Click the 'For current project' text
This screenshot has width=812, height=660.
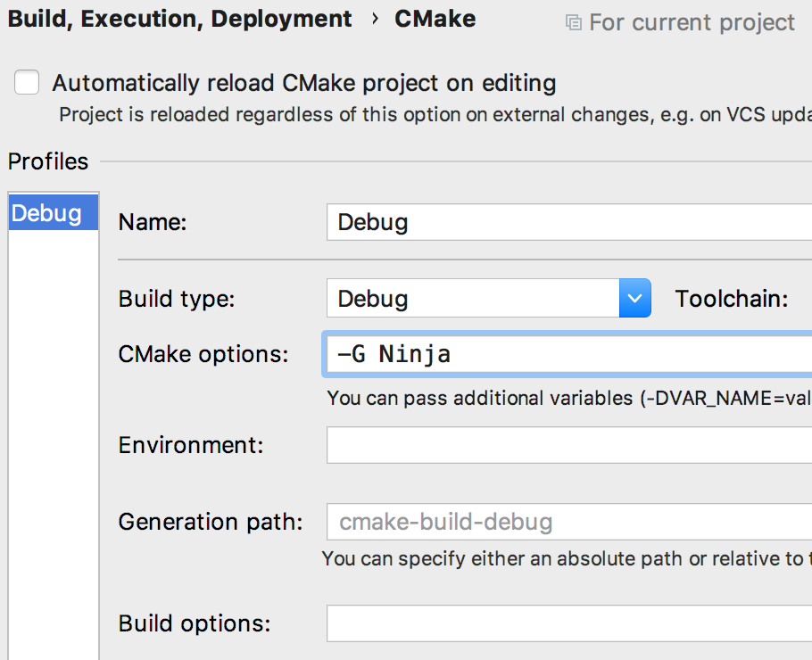[x=692, y=23]
